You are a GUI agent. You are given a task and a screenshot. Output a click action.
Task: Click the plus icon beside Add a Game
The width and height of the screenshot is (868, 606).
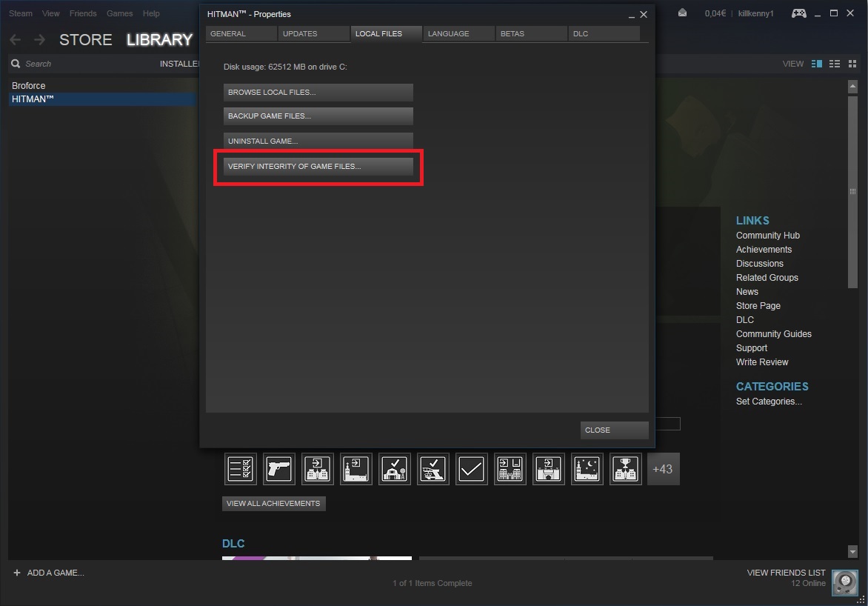click(x=16, y=573)
